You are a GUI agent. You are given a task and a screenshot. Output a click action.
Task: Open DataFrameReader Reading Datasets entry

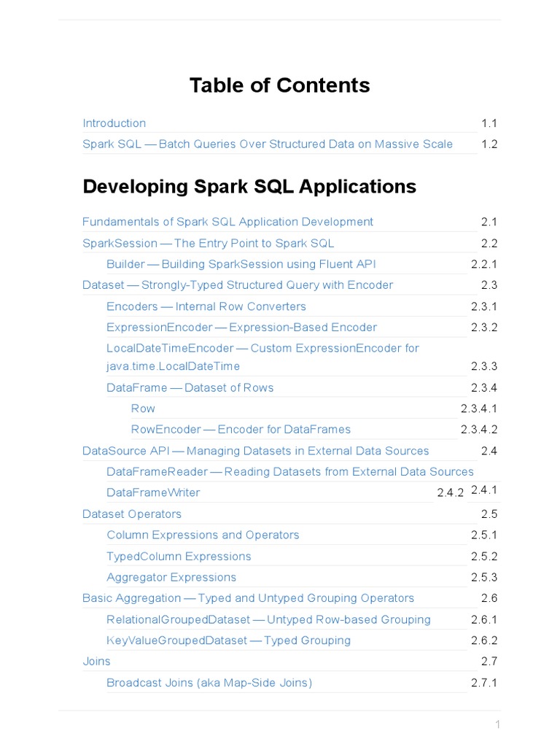point(289,472)
